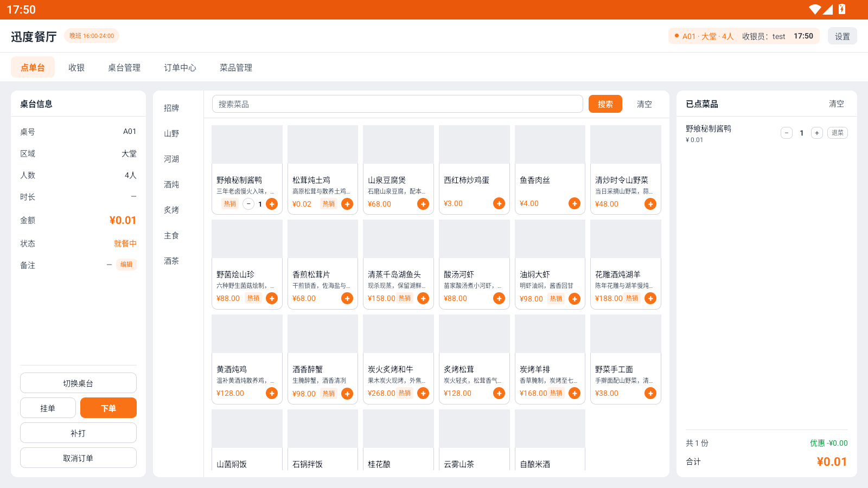Screen dimensions: 868x488
Task: Go to 订单中心 tab
Action: [180, 67]
